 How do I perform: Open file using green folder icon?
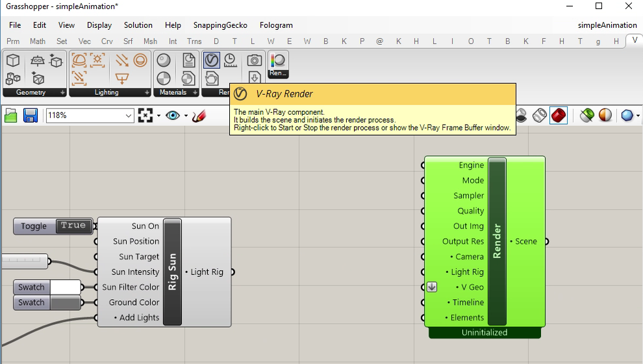click(x=10, y=116)
